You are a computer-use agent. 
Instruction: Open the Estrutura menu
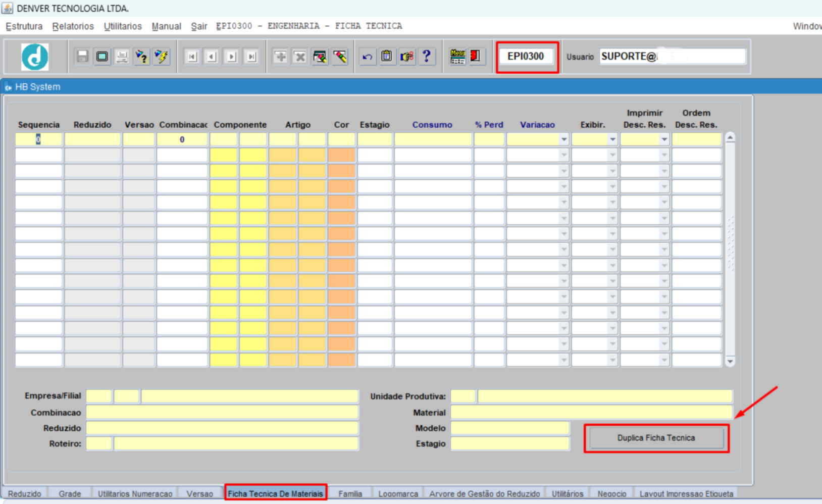24,26
